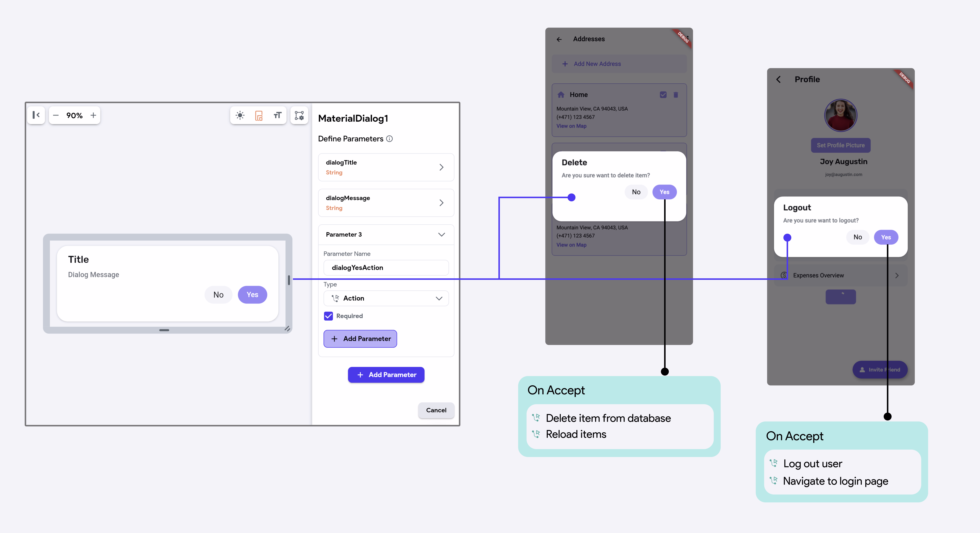Zoom out with the minus icon
The image size is (980, 533).
point(56,115)
